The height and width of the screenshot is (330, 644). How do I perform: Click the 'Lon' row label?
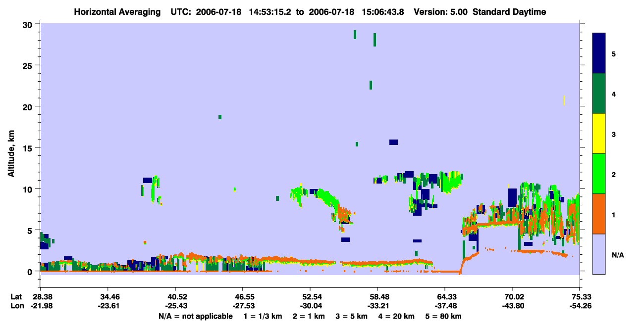[x=17, y=306]
